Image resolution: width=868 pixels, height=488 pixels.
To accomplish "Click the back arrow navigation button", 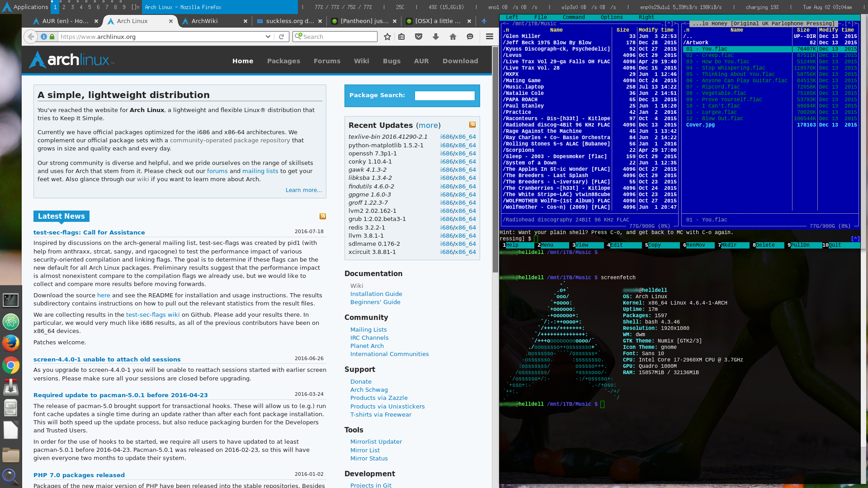I will click(30, 37).
